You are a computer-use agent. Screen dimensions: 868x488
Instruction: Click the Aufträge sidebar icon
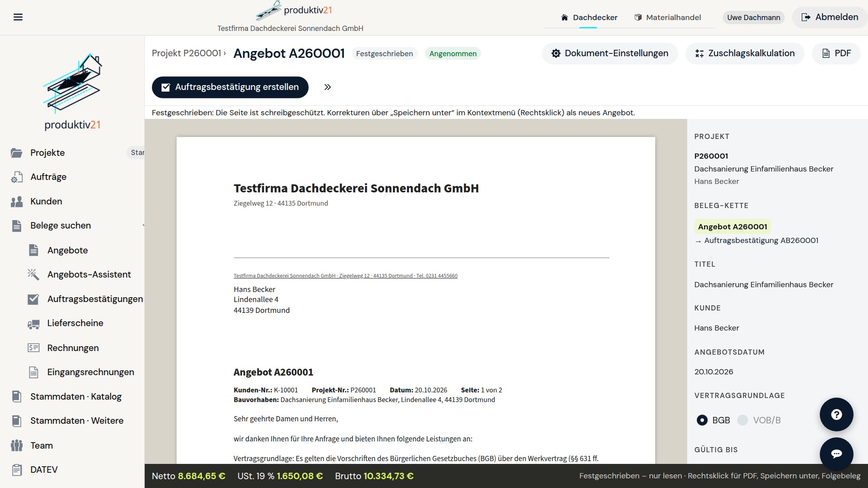[x=16, y=177]
